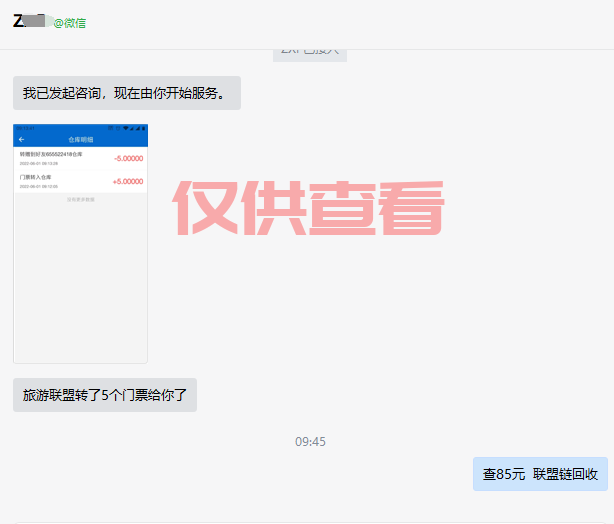Click the 09:13:41 status bar clock in the thumbnail
This screenshot has width=614, height=524.
click(24, 128)
